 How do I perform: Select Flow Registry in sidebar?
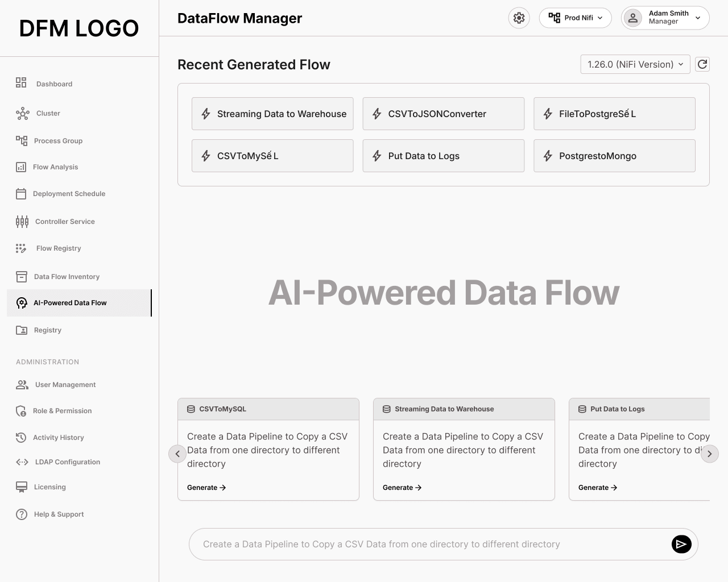(x=59, y=248)
